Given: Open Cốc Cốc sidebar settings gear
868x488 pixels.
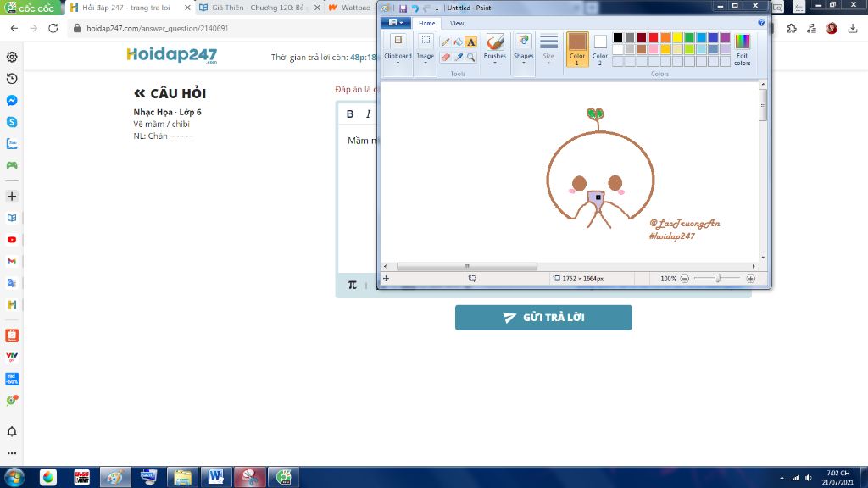Looking at the screenshot, I should pyautogui.click(x=12, y=57).
